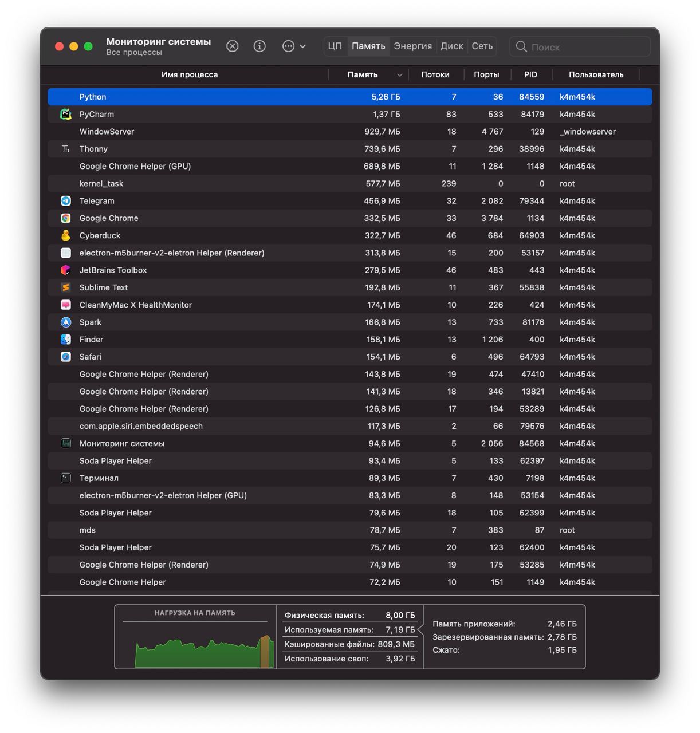Viewport: 700px width, 733px height.
Task: Sort by the Потоки column header
Action: click(435, 74)
